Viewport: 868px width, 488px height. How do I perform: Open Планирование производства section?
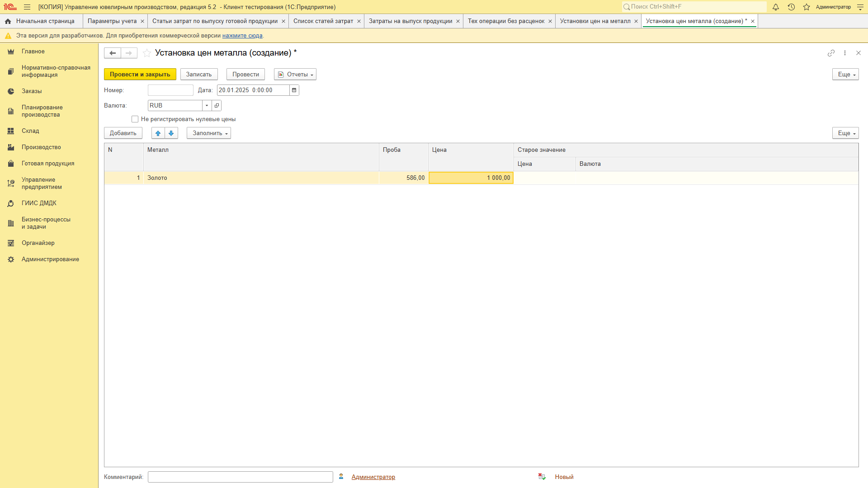pyautogui.click(x=42, y=111)
